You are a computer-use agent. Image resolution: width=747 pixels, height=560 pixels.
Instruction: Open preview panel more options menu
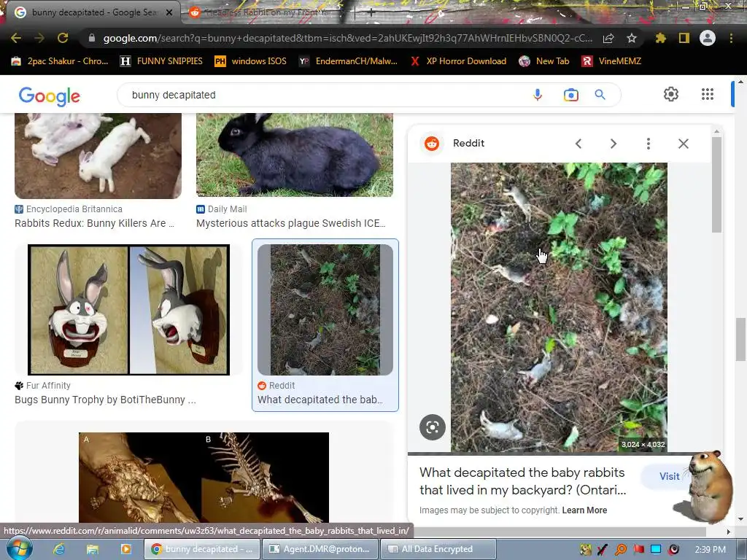coord(649,144)
